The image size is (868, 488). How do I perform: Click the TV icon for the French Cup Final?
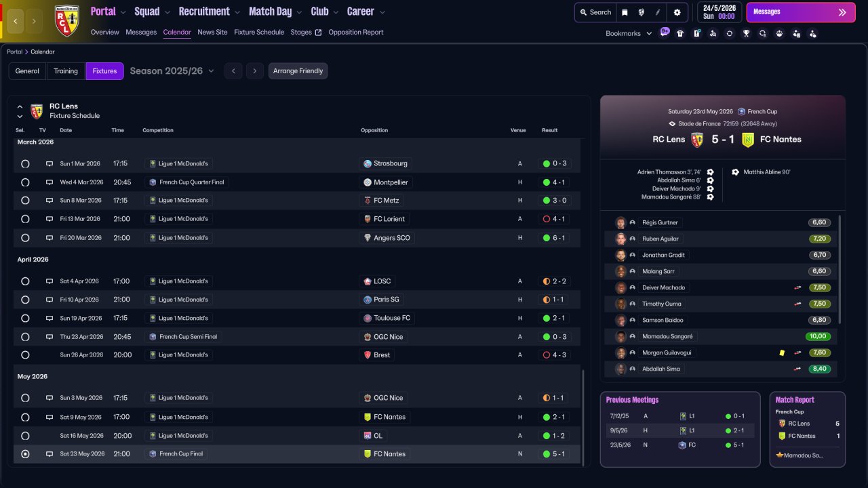pos(49,454)
